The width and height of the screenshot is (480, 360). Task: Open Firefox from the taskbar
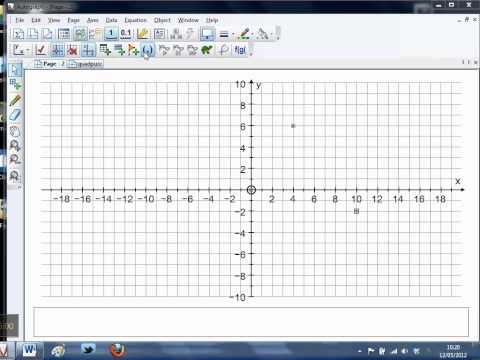coord(117,350)
